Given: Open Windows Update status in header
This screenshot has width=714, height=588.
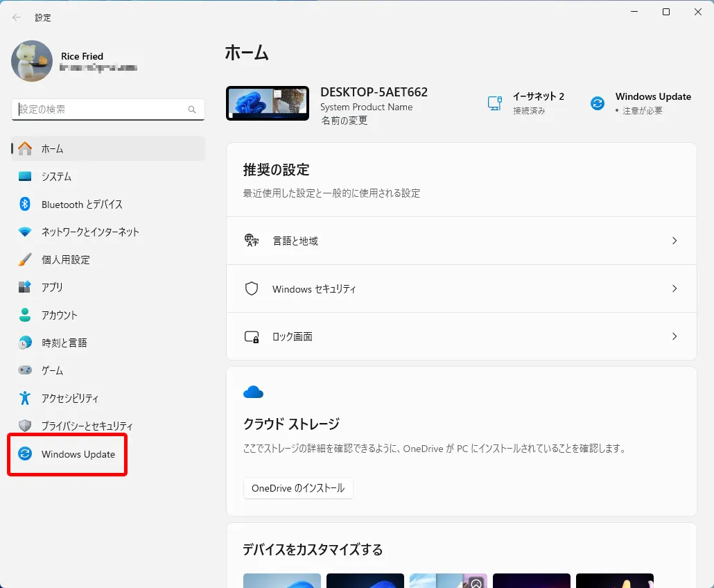Looking at the screenshot, I should point(641,103).
